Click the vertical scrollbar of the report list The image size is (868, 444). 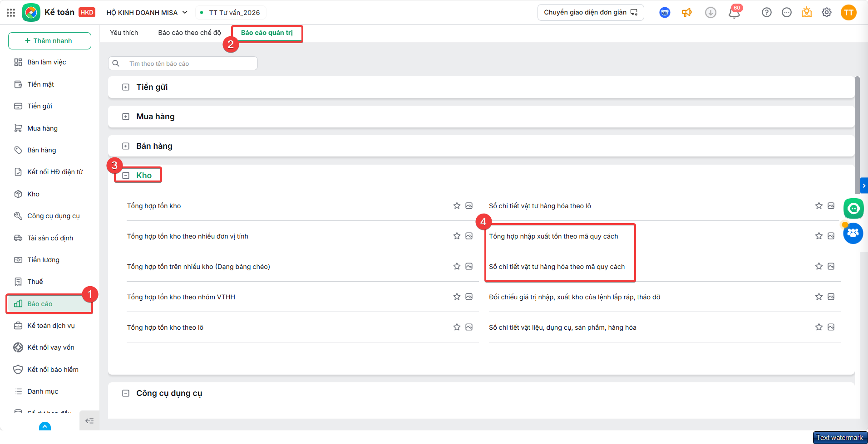pos(857,136)
